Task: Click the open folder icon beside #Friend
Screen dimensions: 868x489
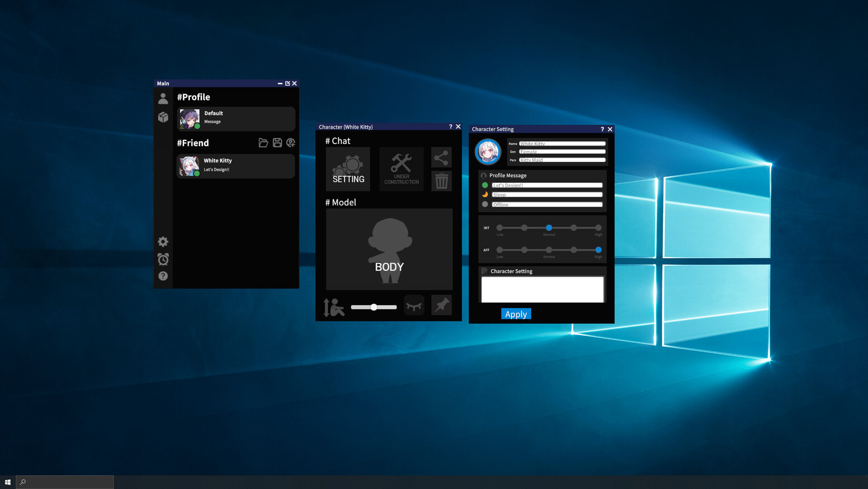Action: click(263, 143)
